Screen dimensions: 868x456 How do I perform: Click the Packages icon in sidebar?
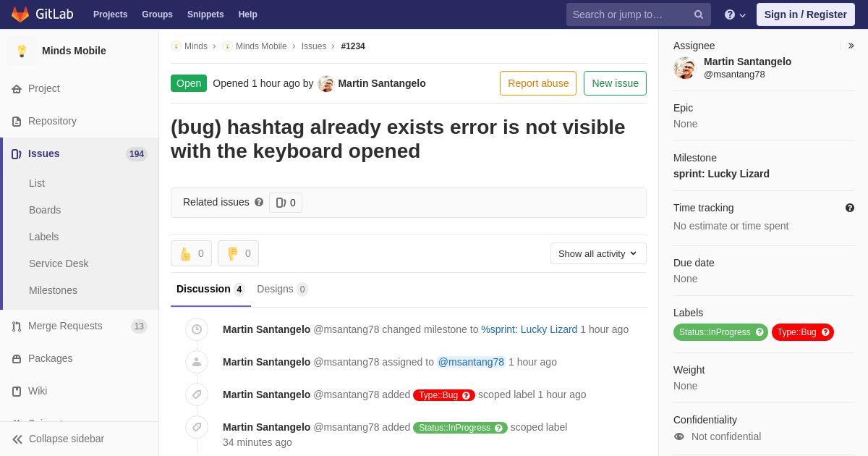click(x=17, y=359)
